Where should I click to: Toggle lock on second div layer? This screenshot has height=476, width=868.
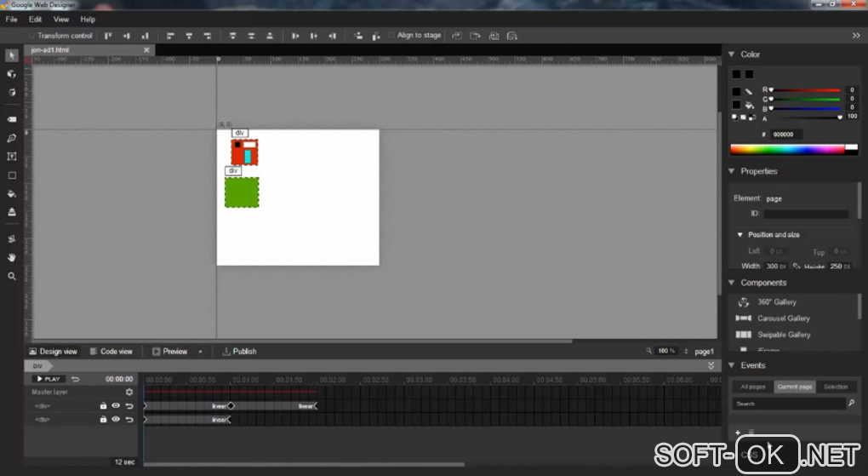[x=103, y=420]
